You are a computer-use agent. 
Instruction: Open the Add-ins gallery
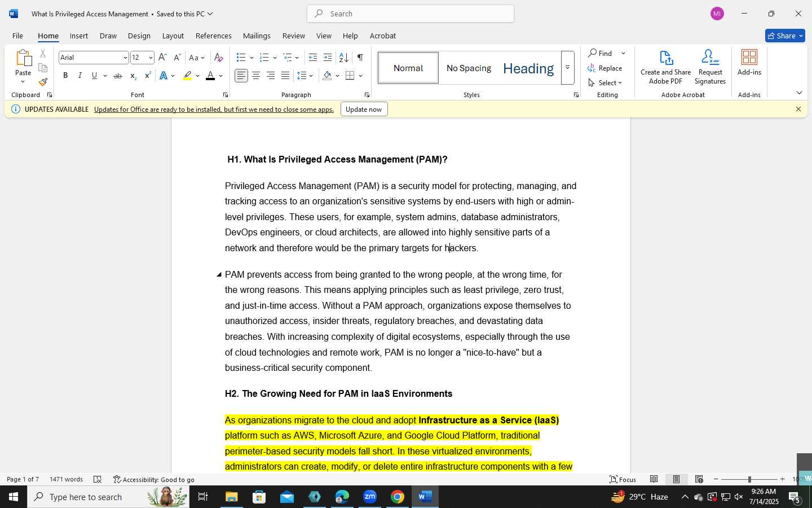click(x=749, y=63)
